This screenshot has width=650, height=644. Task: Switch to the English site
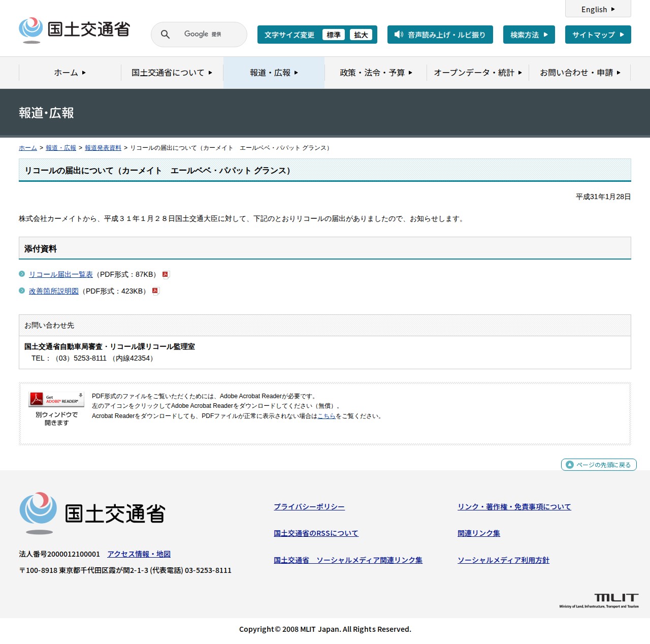pos(598,9)
